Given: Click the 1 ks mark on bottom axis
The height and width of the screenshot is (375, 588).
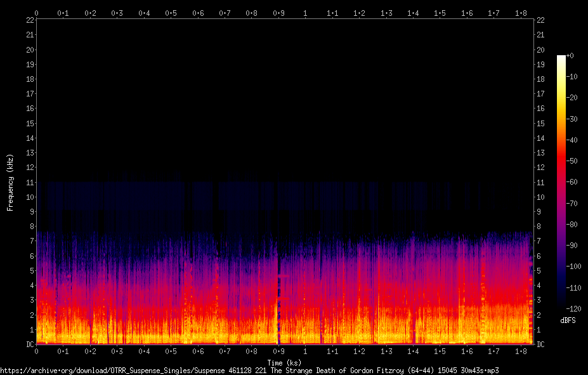Looking at the screenshot, I should pos(305,352).
